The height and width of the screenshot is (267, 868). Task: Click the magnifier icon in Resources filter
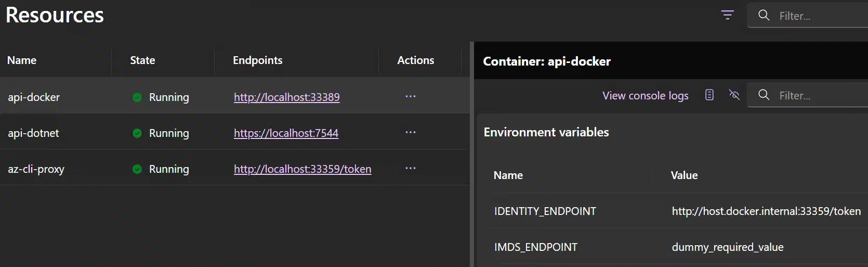tap(764, 15)
